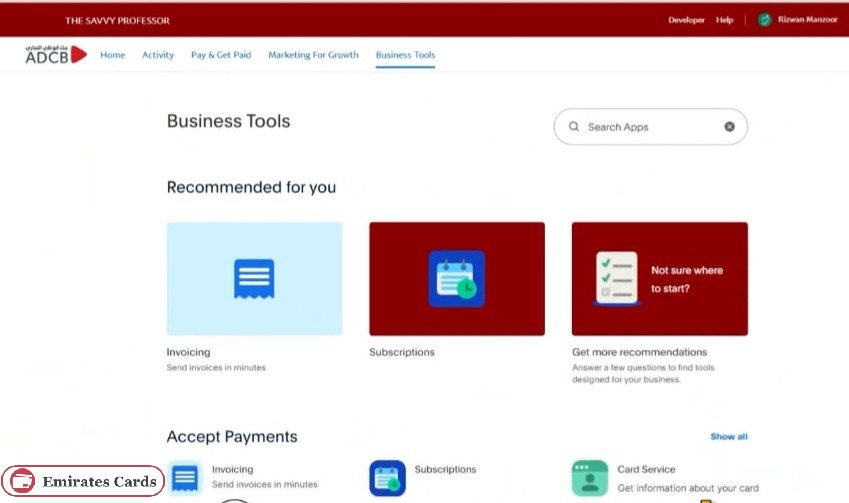Viewport: 849px width, 503px height.
Task: Click the checklist icon in recommendations card
Action: (x=617, y=278)
